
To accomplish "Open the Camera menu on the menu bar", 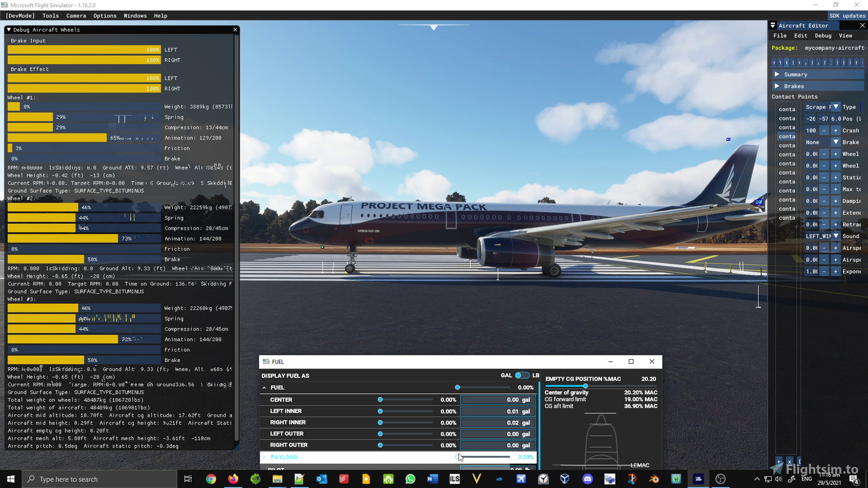I will (x=76, y=16).
